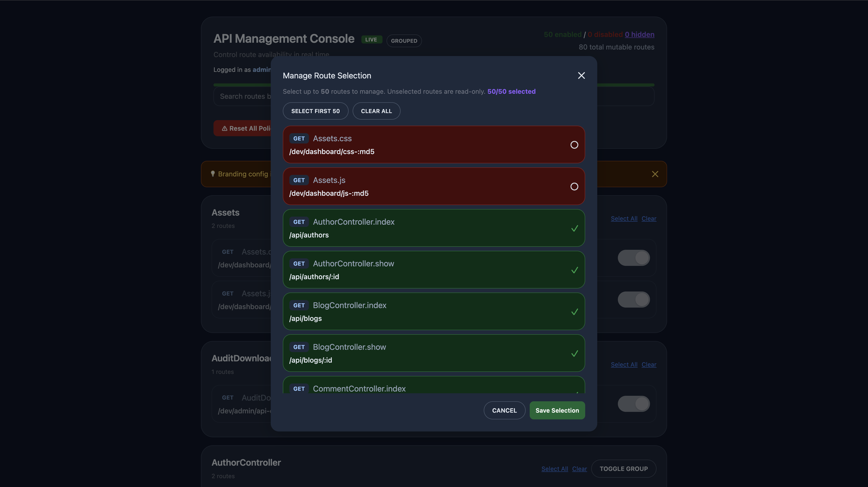Toggle the AuditDownload route switch
The width and height of the screenshot is (868, 487).
coord(633,404)
